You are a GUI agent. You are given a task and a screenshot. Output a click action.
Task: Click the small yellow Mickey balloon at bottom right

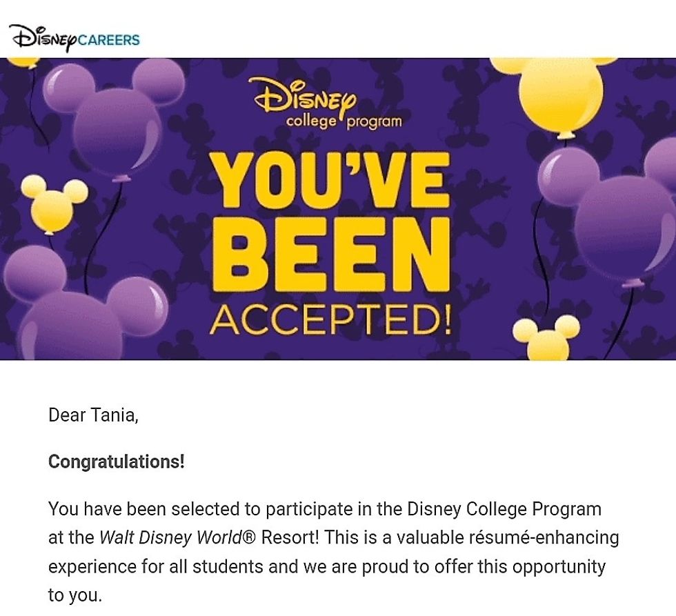548,339
